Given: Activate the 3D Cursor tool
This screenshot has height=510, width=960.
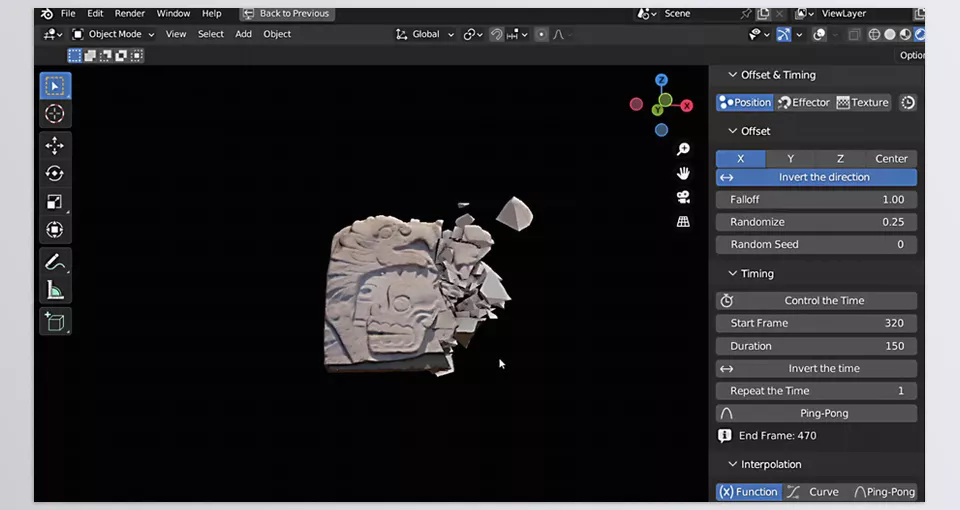Looking at the screenshot, I should pos(55,114).
